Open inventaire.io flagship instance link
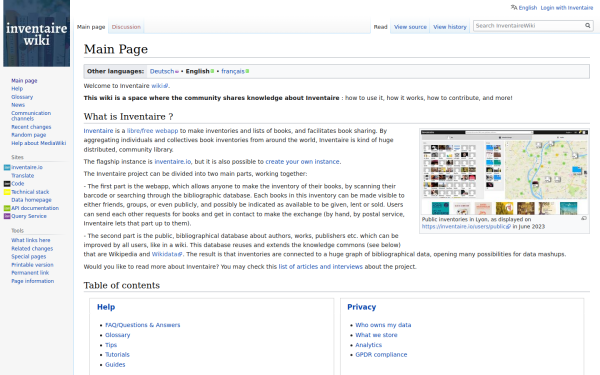The height and width of the screenshot is (375, 600). [x=173, y=162]
